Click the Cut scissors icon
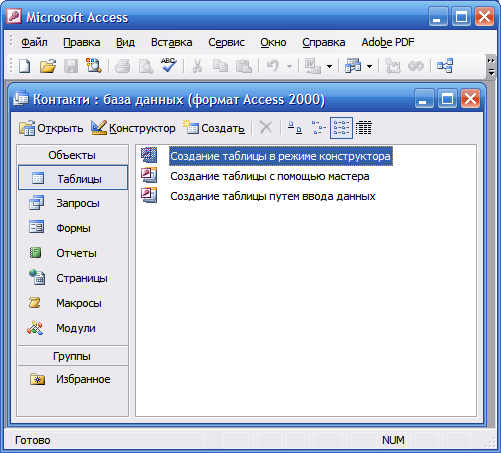Image resolution: width=501 pixels, height=453 pixels. [197, 66]
